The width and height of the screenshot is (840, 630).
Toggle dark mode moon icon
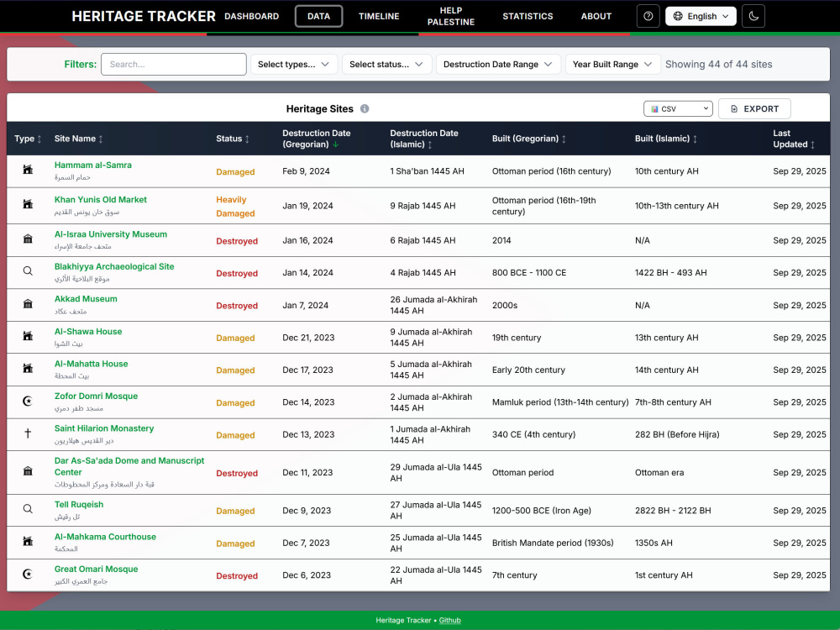click(753, 16)
